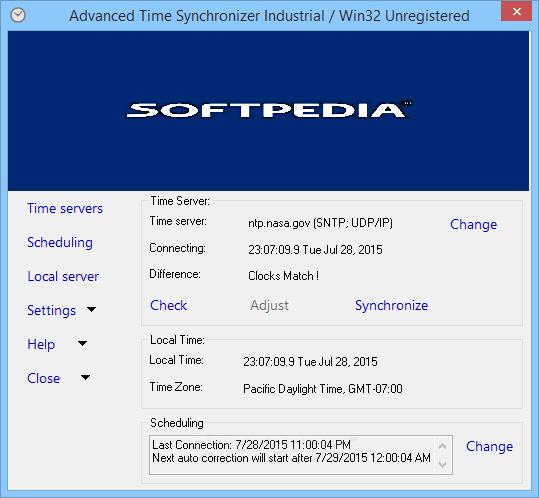
Task: Open the Time servers page
Action: click(65, 209)
